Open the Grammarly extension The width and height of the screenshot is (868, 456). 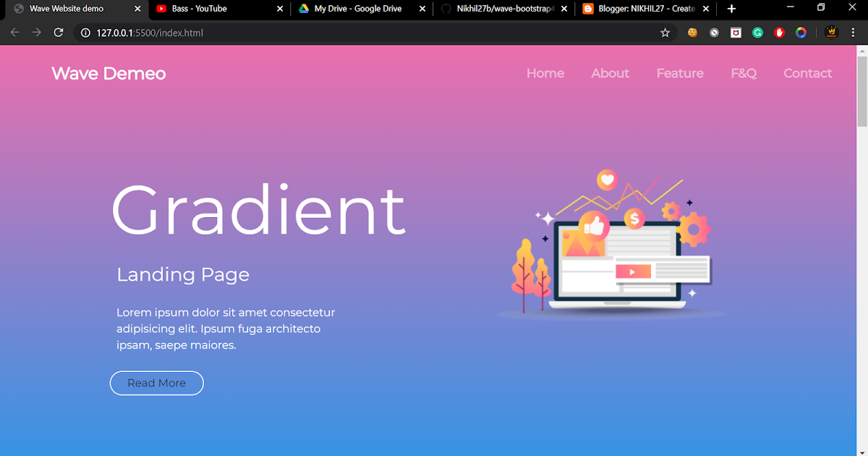tap(757, 33)
